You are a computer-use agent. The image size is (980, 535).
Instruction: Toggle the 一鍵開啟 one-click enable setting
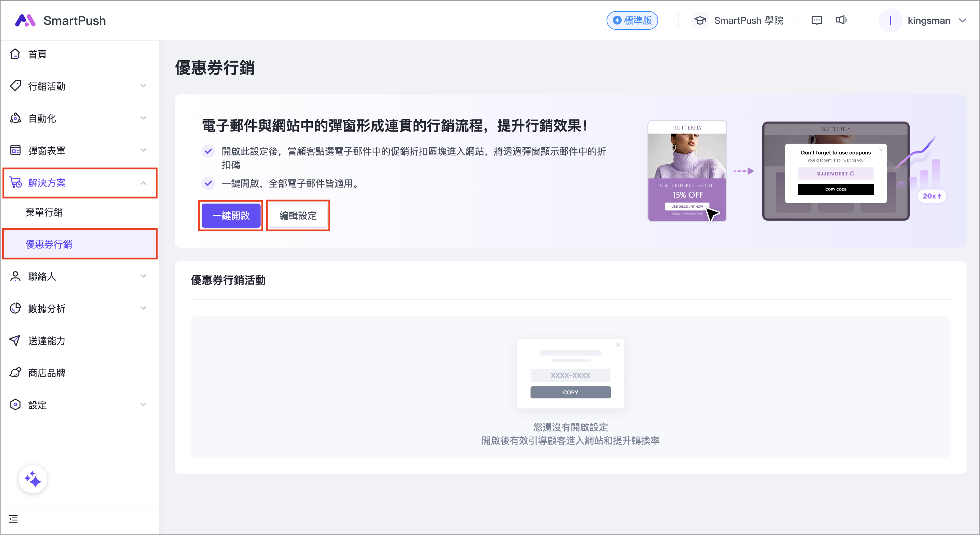[230, 216]
